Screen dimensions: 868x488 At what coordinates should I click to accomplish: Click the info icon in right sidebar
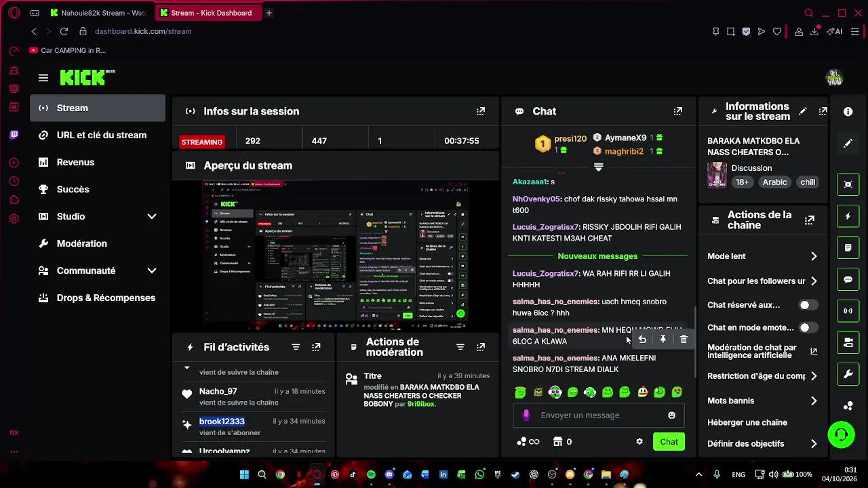click(x=848, y=112)
